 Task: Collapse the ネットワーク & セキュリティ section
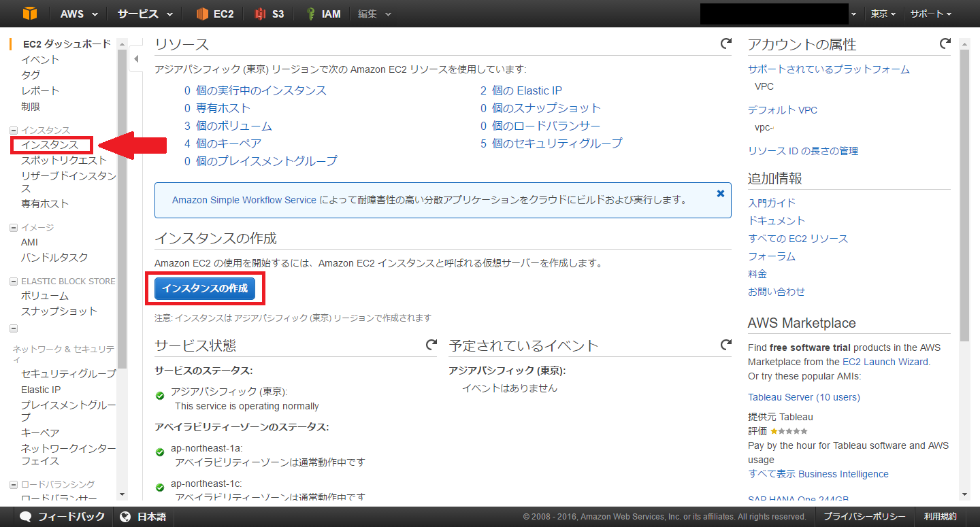click(x=14, y=328)
